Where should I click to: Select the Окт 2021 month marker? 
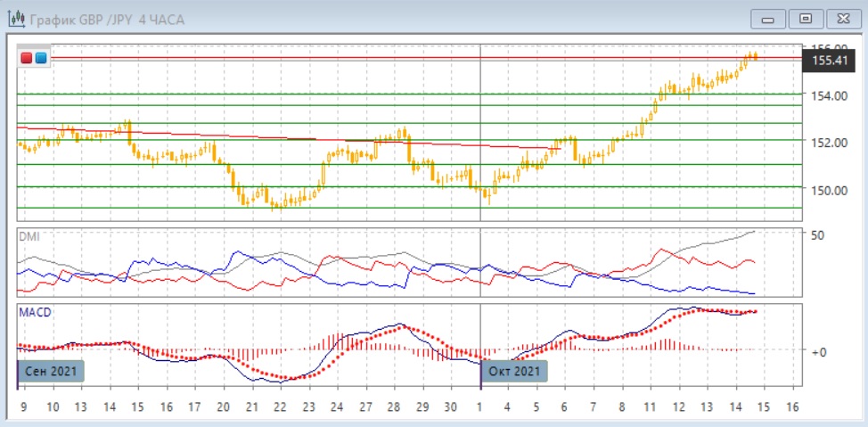(514, 370)
